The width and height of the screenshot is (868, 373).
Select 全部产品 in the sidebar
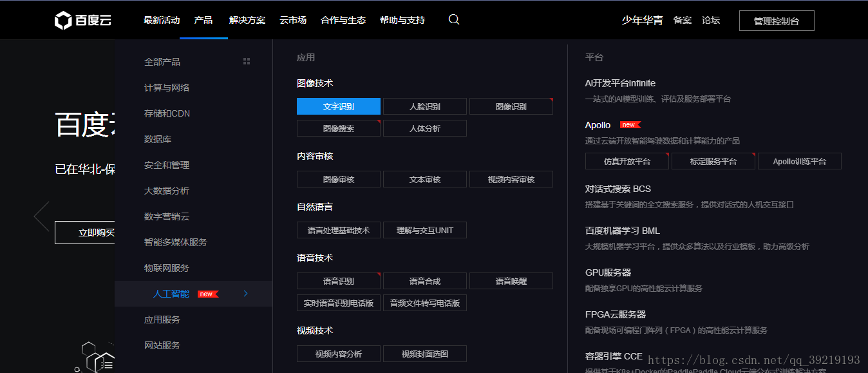click(x=162, y=62)
